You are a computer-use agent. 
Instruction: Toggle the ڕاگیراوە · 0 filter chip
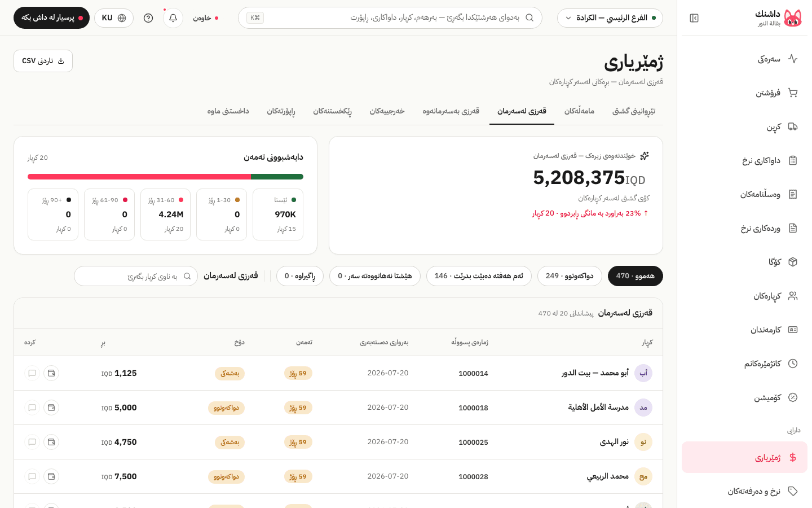point(300,276)
